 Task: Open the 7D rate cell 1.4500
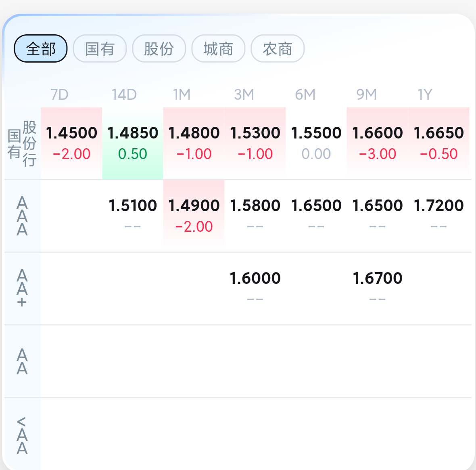(x=71, y=143)
